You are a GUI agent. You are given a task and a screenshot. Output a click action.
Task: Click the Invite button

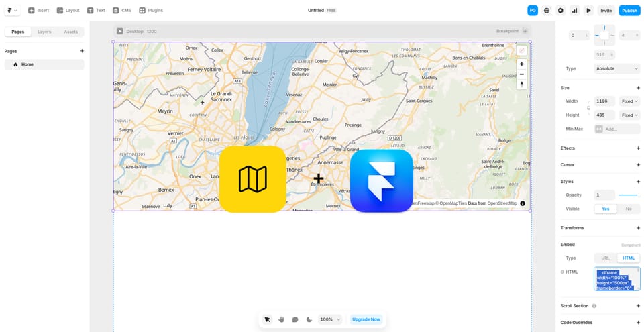click(x=606, y=11)
